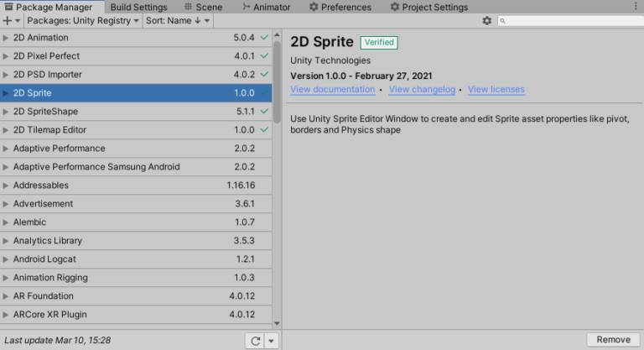Click the 2D Pixel Perfect installed checkmark
644x350 pixels.
click(264, 56)
